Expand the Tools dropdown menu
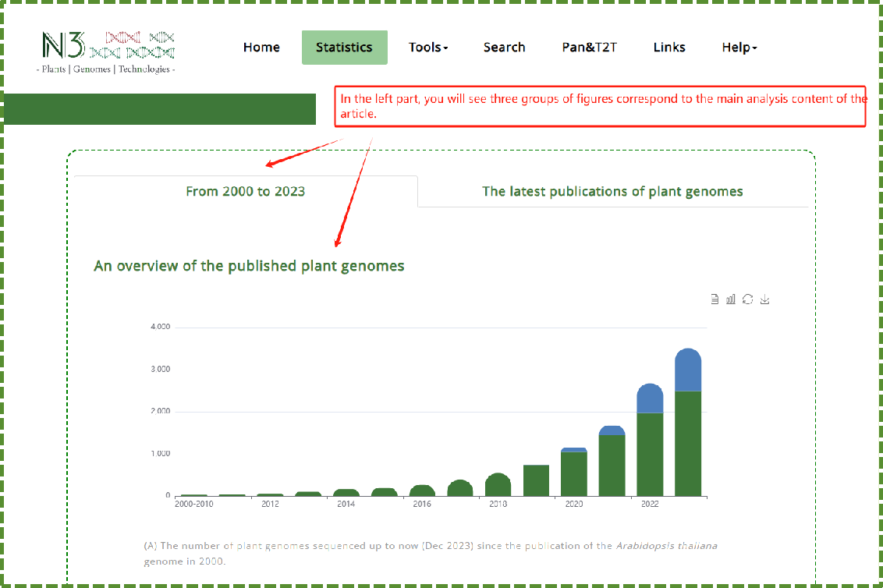This screenshot has height=588, width=883. point(428,48)
